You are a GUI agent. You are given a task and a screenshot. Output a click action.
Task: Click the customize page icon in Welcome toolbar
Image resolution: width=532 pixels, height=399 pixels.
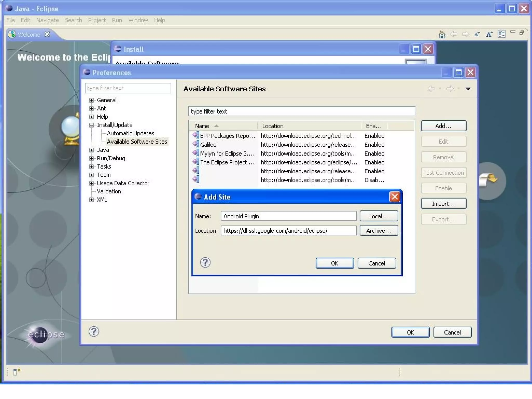(x=502, y=34)
